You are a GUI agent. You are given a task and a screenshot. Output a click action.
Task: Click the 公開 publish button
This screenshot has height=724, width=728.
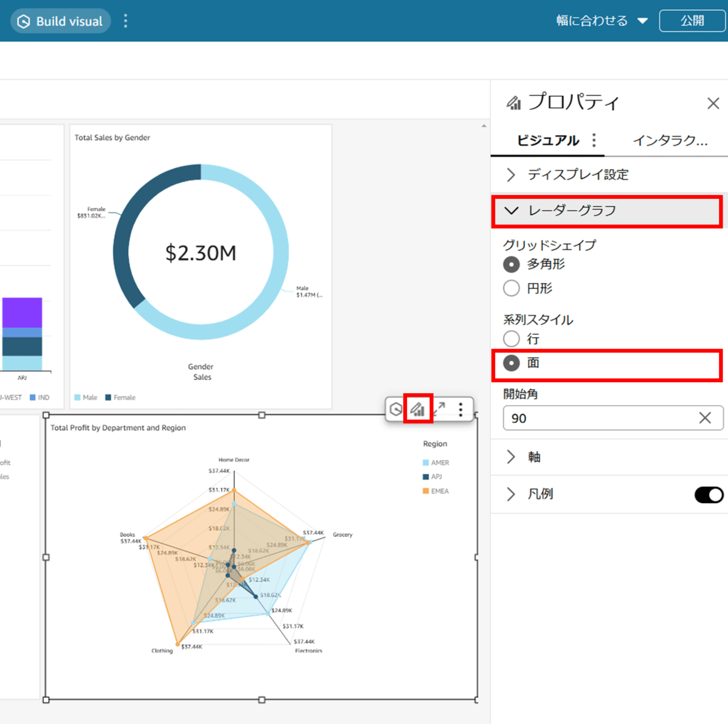[692, 21]
